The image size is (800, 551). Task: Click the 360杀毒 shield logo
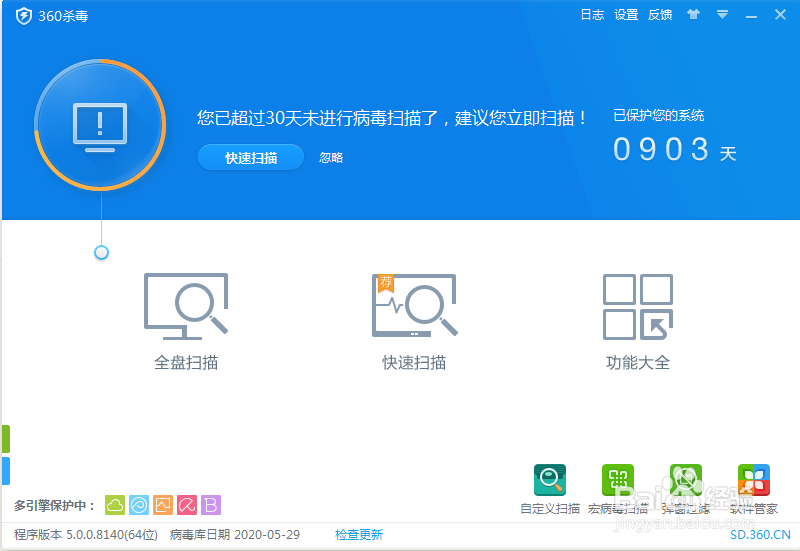24,16
